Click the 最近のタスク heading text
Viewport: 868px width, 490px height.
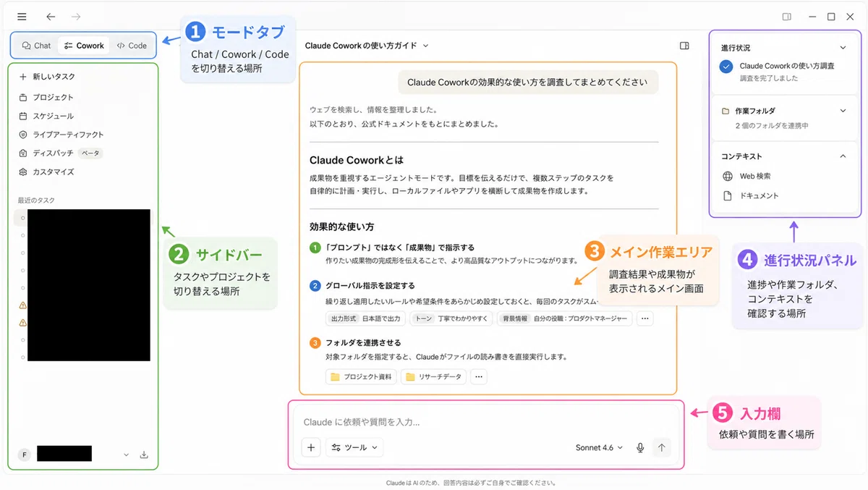36,200
